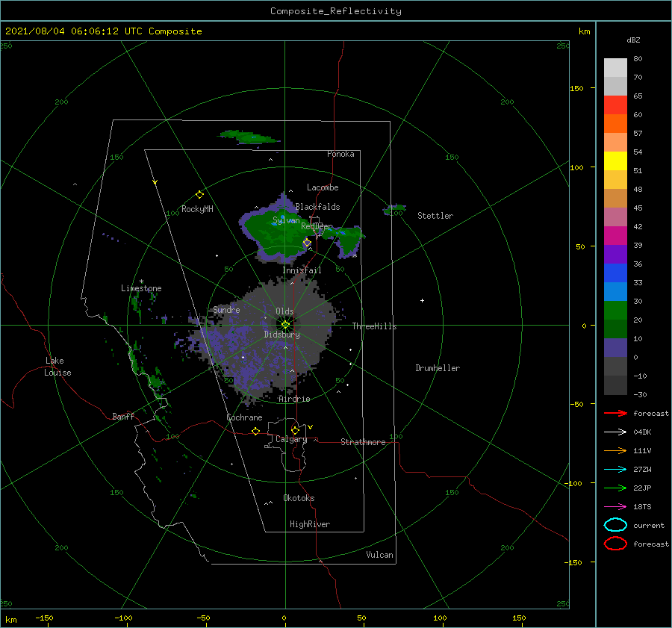Click the small green echo west of Stettler
The image size is (672, 628).
pos(394,210)
